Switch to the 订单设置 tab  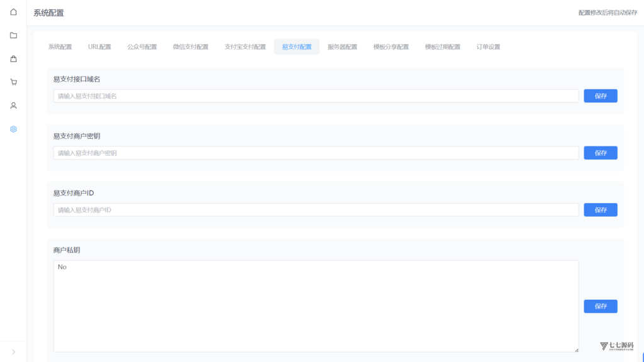coord(488,47)
